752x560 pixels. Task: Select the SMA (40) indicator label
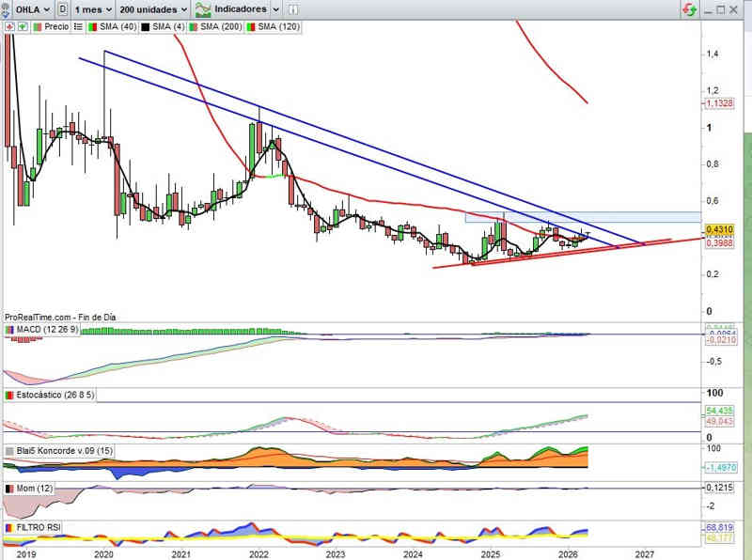[116, 27]
